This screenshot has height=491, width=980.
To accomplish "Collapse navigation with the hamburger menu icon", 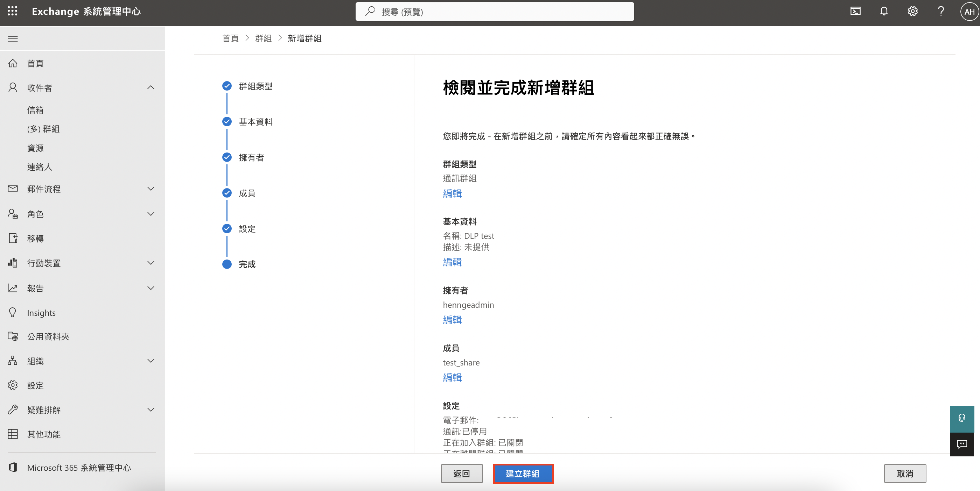I will 13,38.
